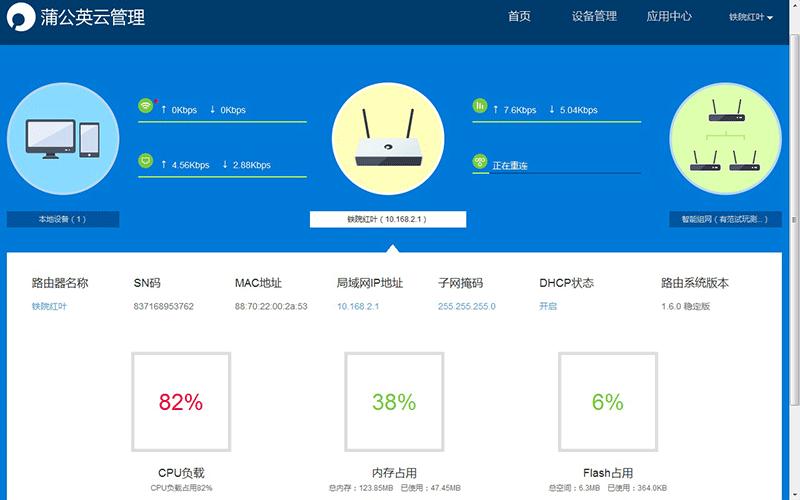The width and height of the screenshot is (800, 500).
Task: Click the MAC address 88:70:22:00:2a:53
Action: [x=271, y=306]
